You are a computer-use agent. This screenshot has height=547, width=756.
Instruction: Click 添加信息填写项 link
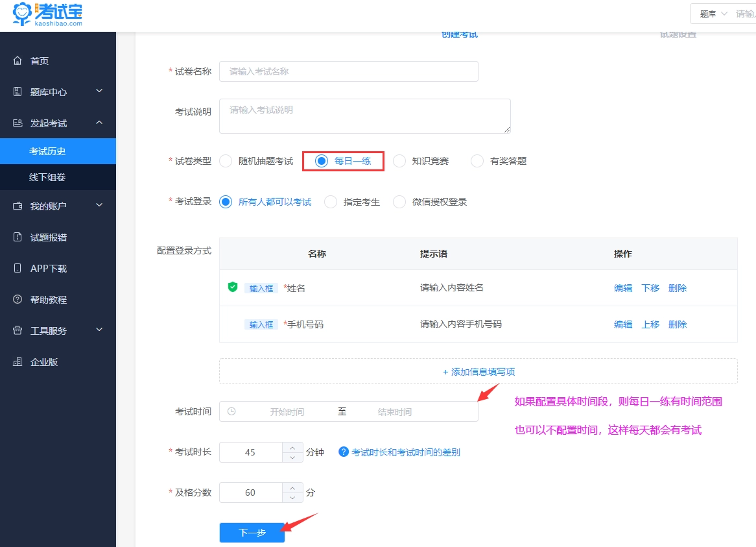tap(478, 372)
